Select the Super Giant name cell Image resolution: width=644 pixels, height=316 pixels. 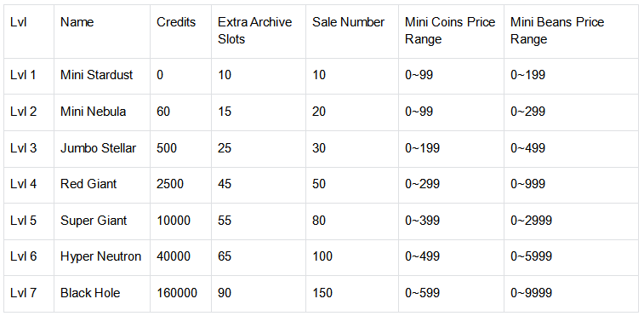[94, 221]
